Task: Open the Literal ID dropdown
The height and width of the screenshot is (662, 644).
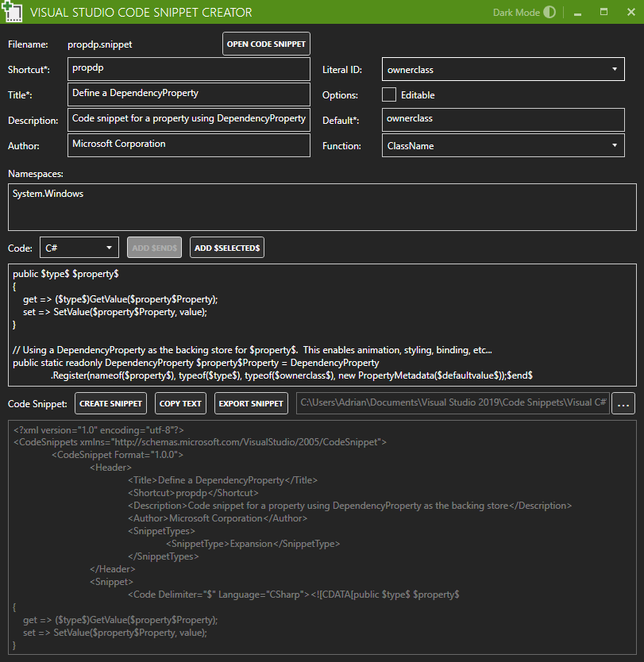Action: pos(503,69)
